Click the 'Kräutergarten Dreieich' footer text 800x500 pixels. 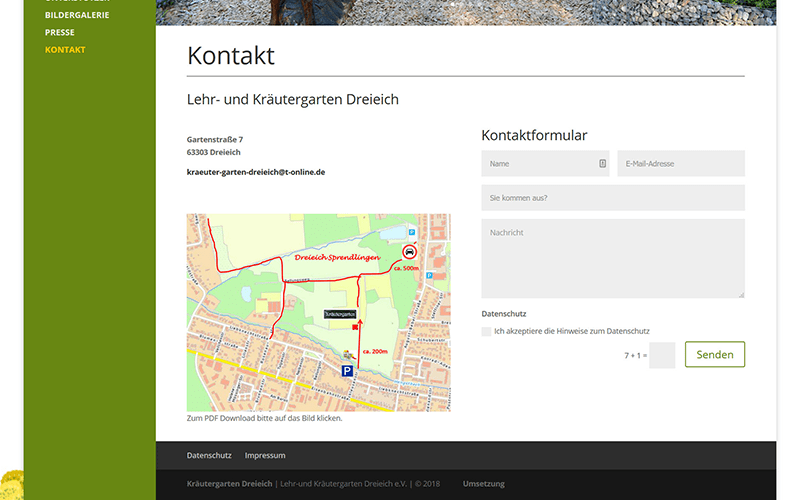pos(230,484)
